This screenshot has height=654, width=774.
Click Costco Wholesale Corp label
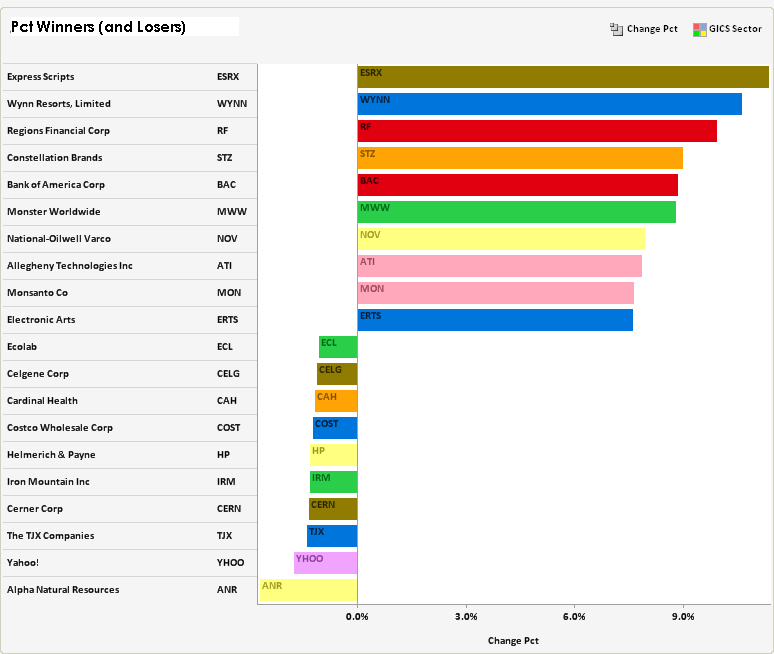[60, 428]
